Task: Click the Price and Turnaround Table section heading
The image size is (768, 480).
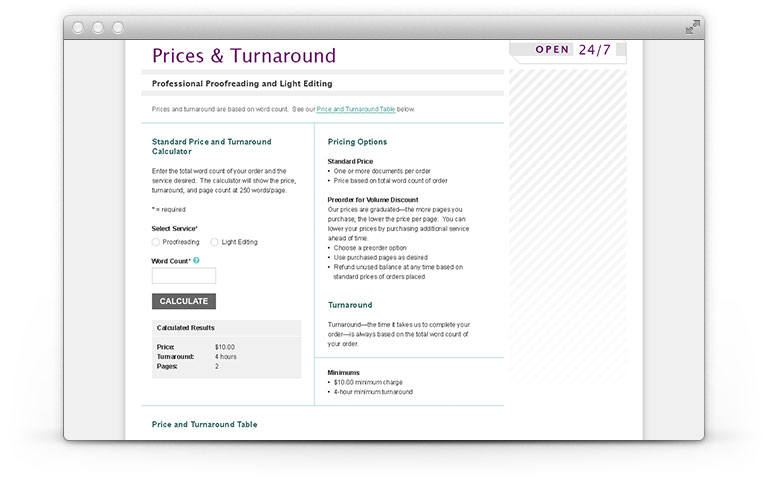Action: tap(205, 425)
